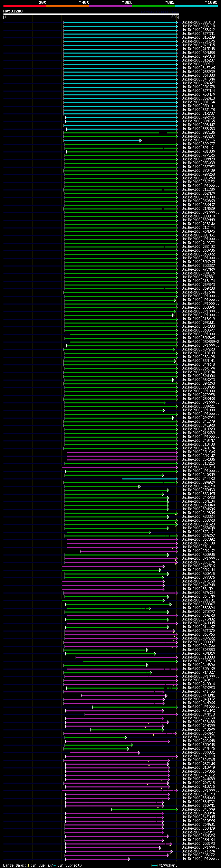Select label UniRef100_B6SX83
The image size is (221, 868).
coord(198,129)
